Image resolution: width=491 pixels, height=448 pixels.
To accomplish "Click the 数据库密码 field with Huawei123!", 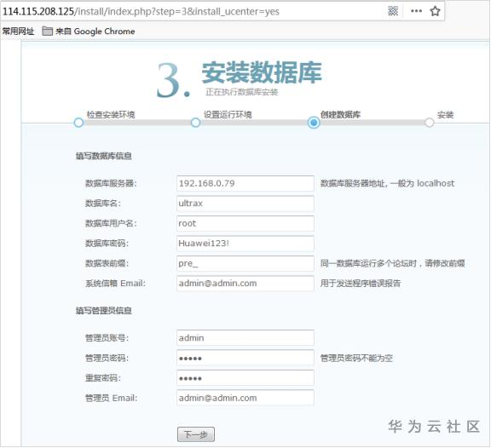I will 245,244.
